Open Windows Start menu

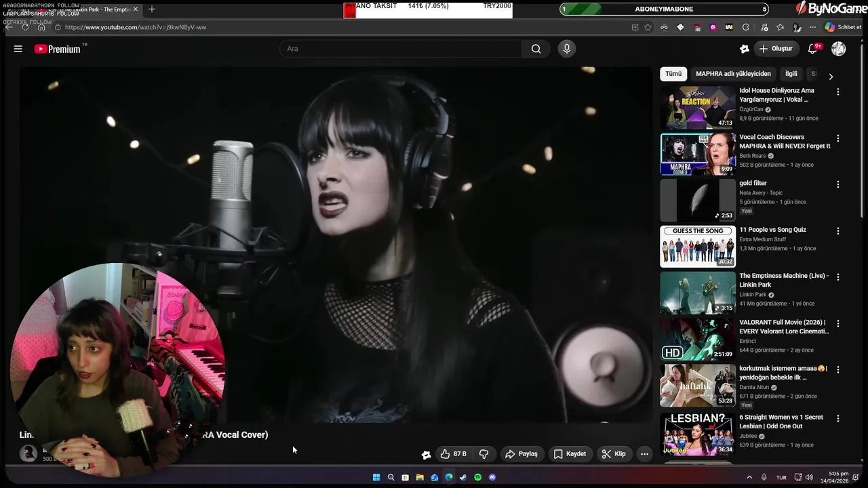coord(376,477)
